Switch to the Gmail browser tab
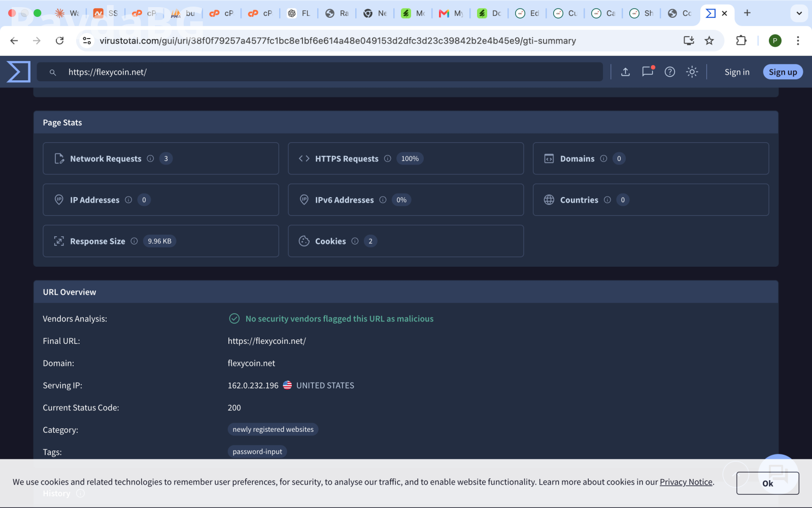 [451, 13]
